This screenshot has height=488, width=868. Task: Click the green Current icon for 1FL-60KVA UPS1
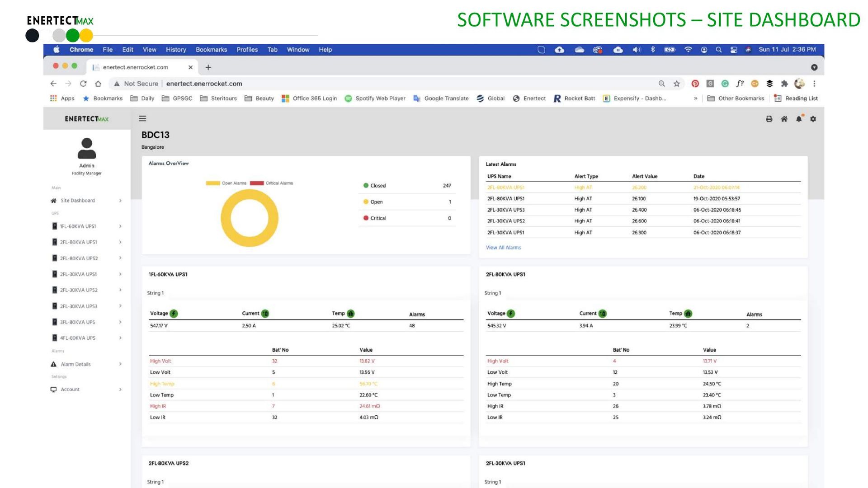coord(265,314)
